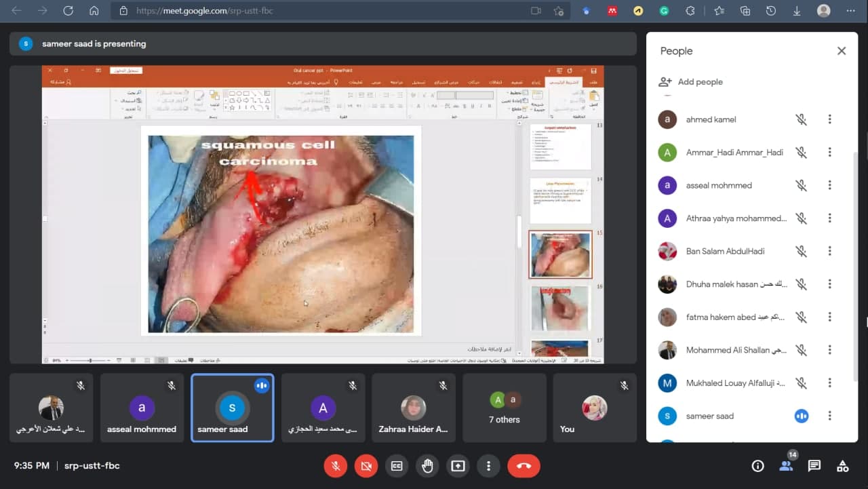Open more actions for Ban Salam AbdulHadi
This screenshot has width=868, height=489.
829,251
